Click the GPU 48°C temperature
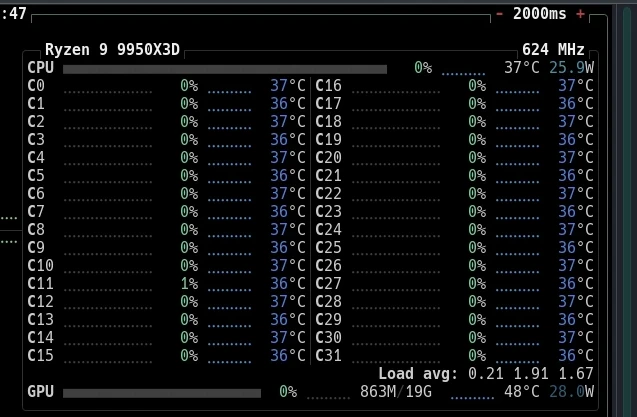 pos(522,391)
